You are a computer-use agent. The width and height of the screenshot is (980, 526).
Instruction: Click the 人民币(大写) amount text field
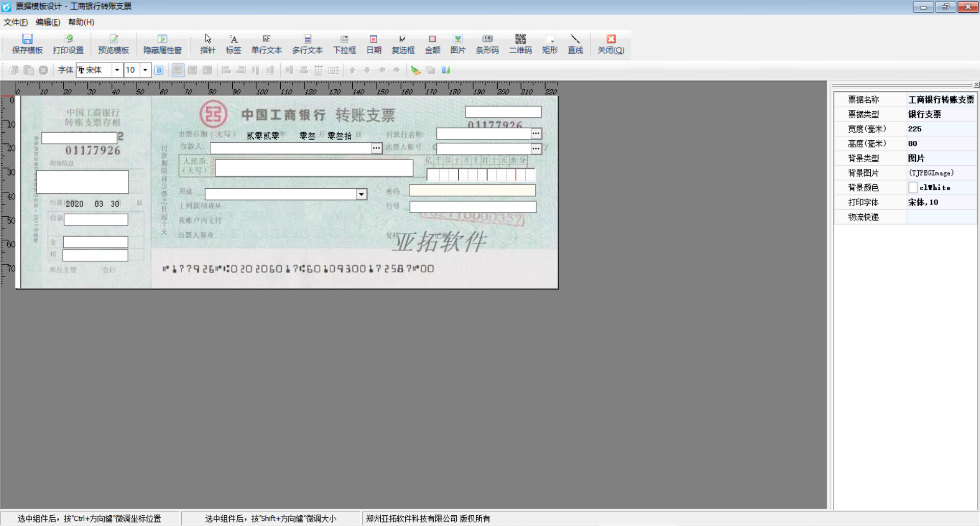tap(314, 168)
